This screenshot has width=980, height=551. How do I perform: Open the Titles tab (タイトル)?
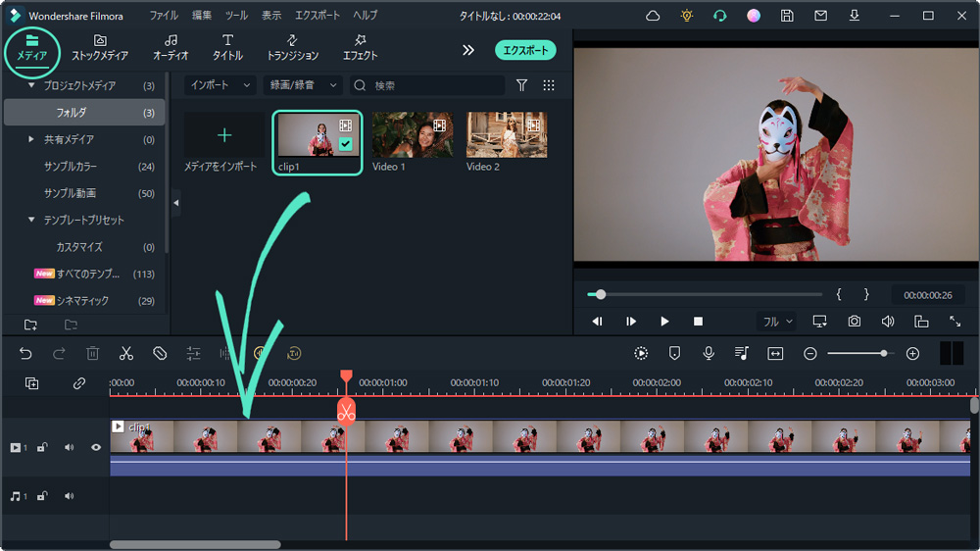pos(227,47)
